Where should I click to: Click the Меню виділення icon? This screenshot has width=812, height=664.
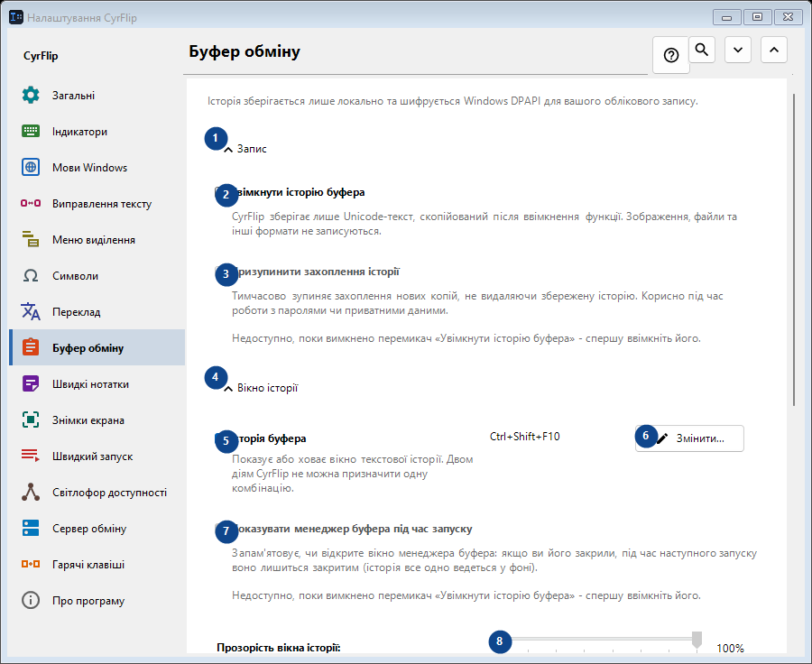31,239
